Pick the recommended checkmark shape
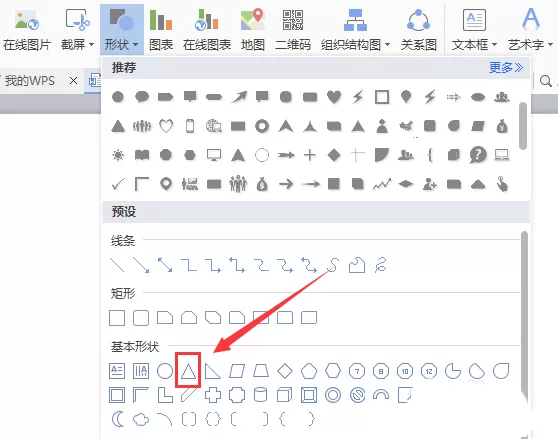 (118, 184)
